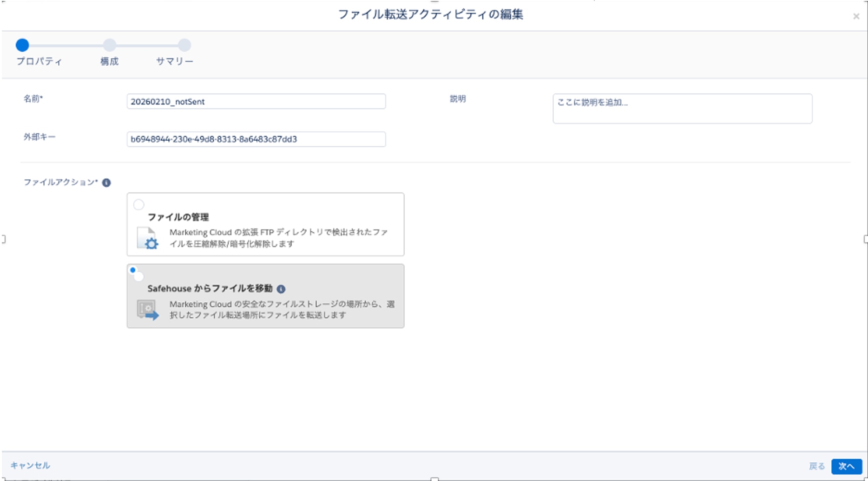
Task: Click info icon beside Safehouse option title
Action: pyautogui.click(x=281, y=289)
